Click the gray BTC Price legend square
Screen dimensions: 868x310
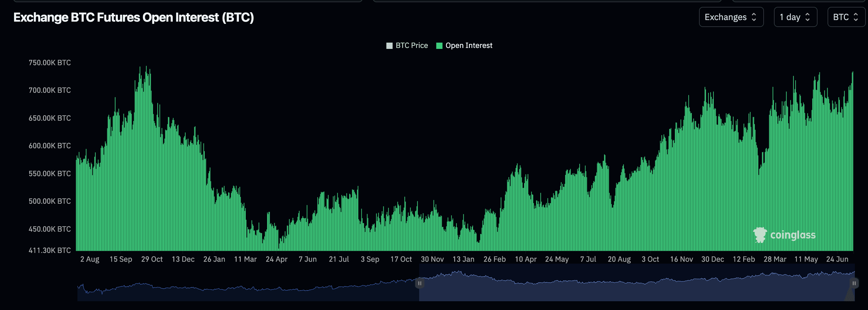[x=389, y=46]
